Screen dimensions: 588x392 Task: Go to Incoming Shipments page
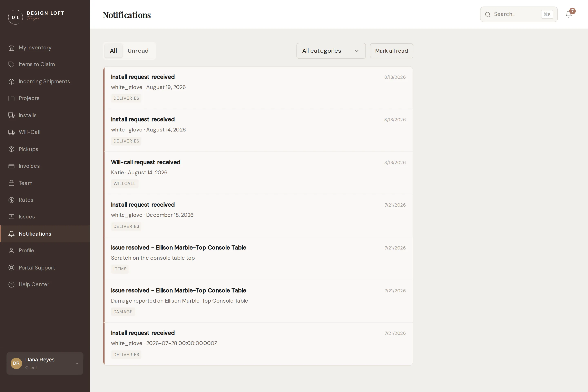click(x=45, y=81)
